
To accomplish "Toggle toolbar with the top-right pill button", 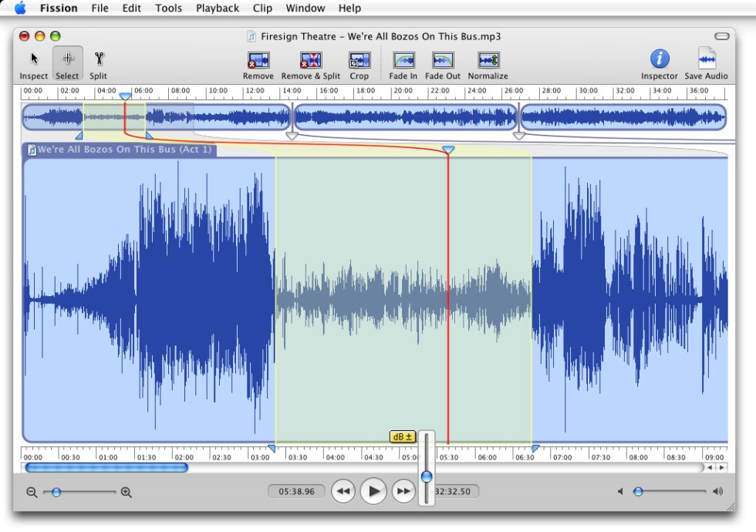I will tap(721, 36).
